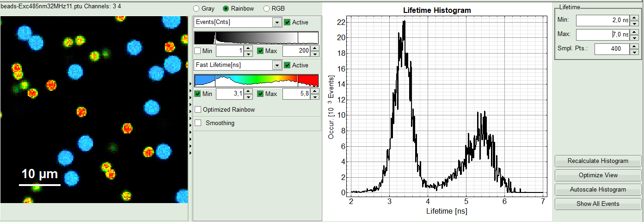
Task: Increase Fast Lifetime Min using up arrow
Action: (248, 91)
